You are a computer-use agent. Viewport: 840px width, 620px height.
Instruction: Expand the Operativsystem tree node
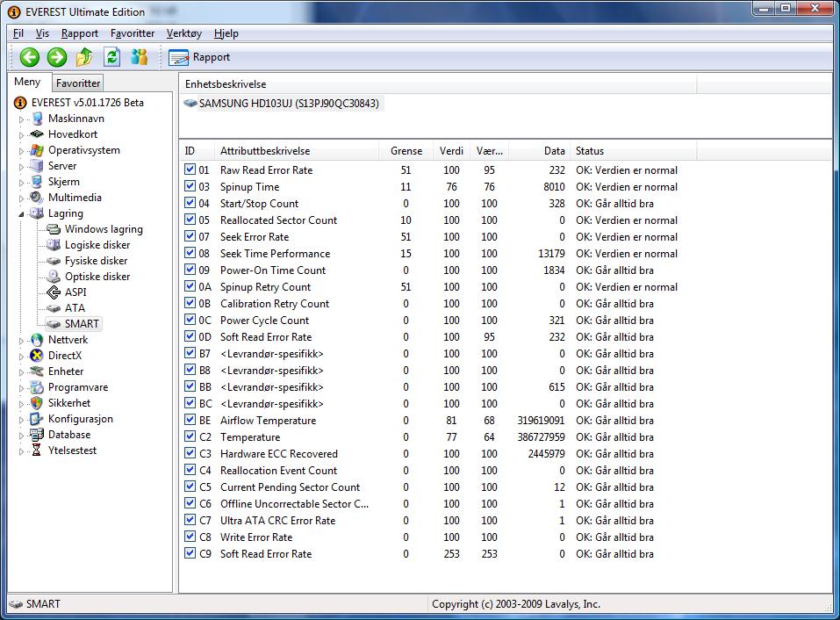click(21, 151)
